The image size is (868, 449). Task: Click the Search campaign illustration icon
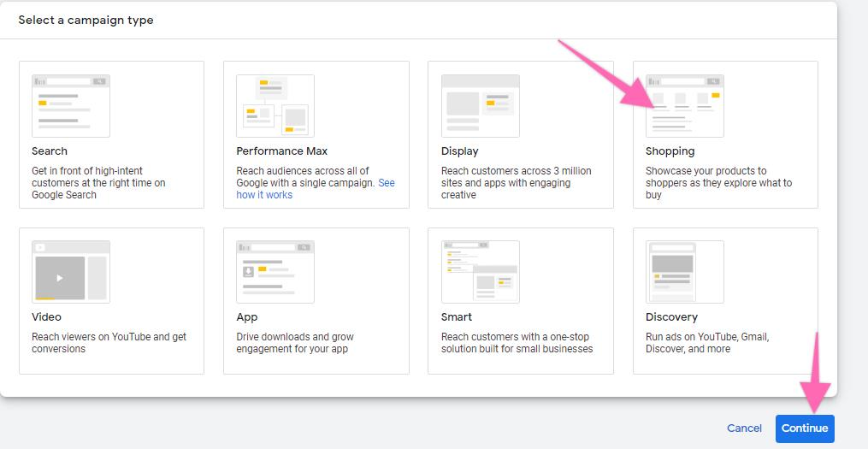point(71,106)
